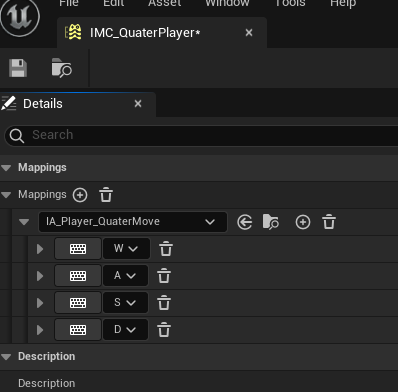Delete all mappings with the trash icon beside Mappings
The width and height of the screenshot is (398, 392).
tap(106, 195)
